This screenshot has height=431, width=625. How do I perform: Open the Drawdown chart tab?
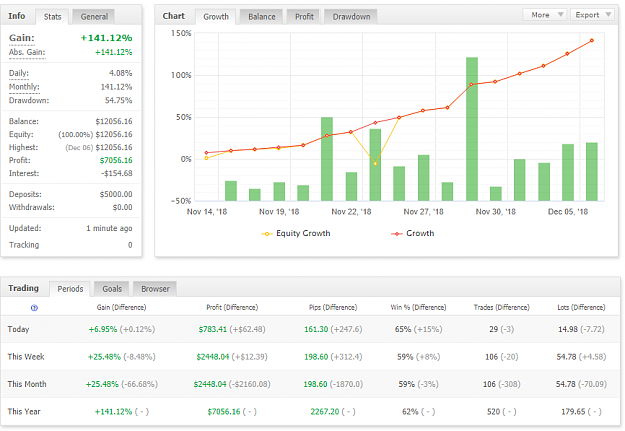(351, 17)
